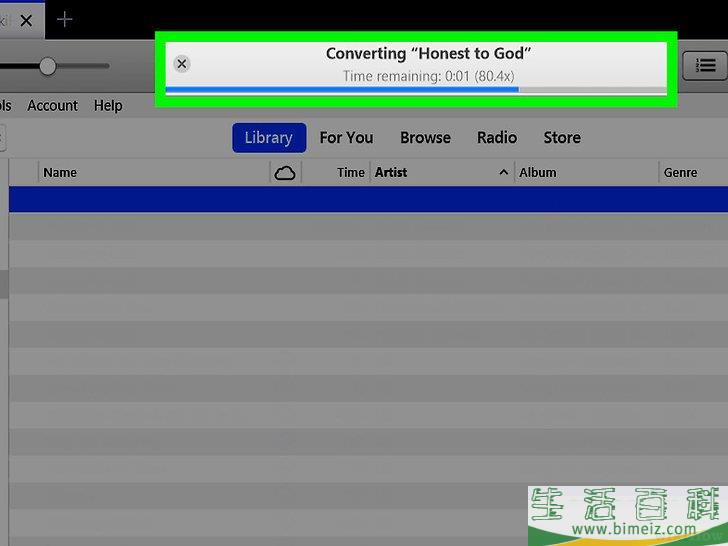Click the Converting "Honest to God" title
728x546 pixels.
(x=428, y=54)
